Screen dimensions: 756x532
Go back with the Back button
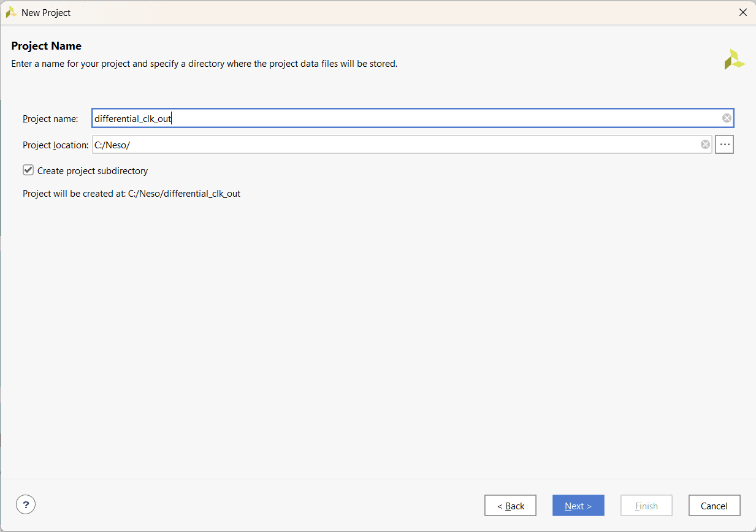point(510,506)
